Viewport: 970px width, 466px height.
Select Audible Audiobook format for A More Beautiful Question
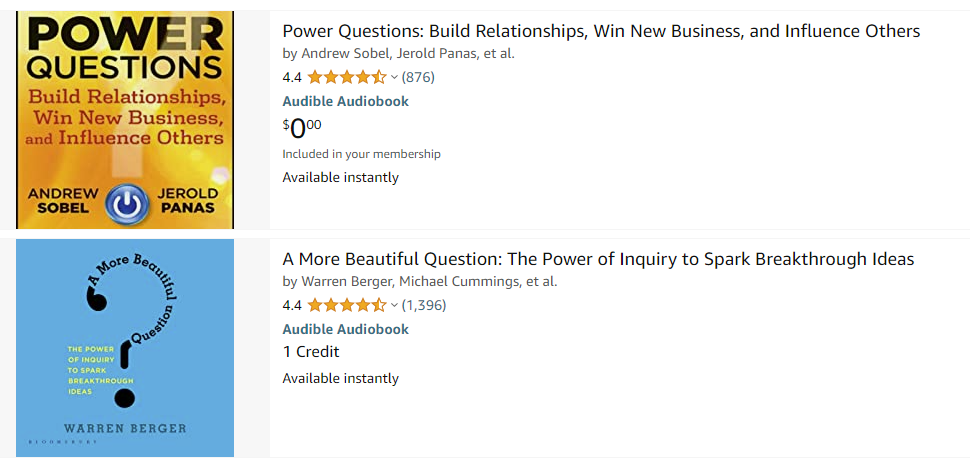pyautogui.click(x=345, y=329)
